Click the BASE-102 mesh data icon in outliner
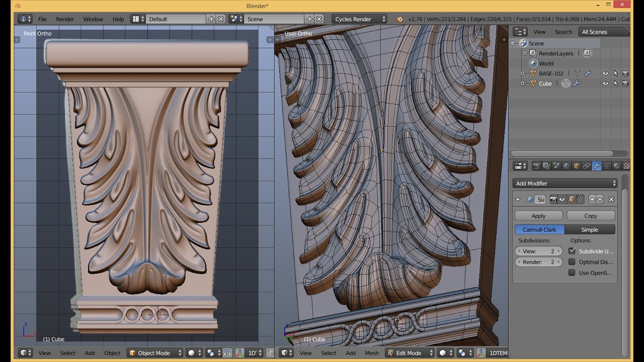The height and width of the screenshot is (362, 644). tap(577, 73)
